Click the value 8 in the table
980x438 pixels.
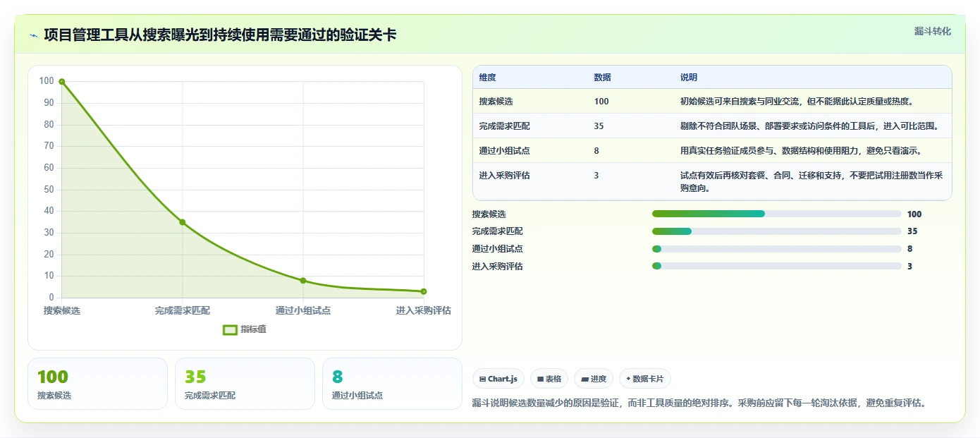[x=596, y=151]
